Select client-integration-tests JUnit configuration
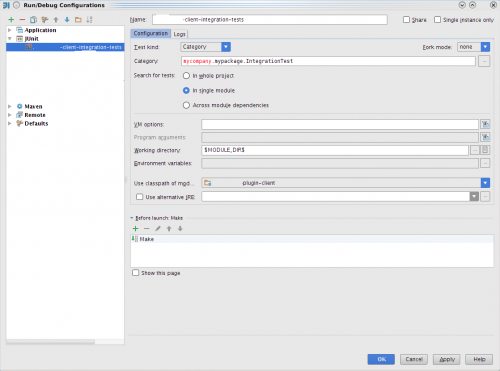 pyautogui.click(x=65, y=47)
